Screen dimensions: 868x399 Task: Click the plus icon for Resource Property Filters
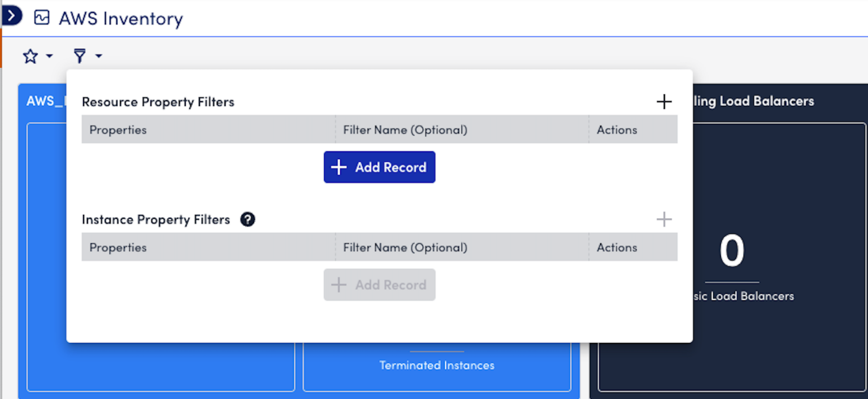pyautogui.click(x=664, y=102)
